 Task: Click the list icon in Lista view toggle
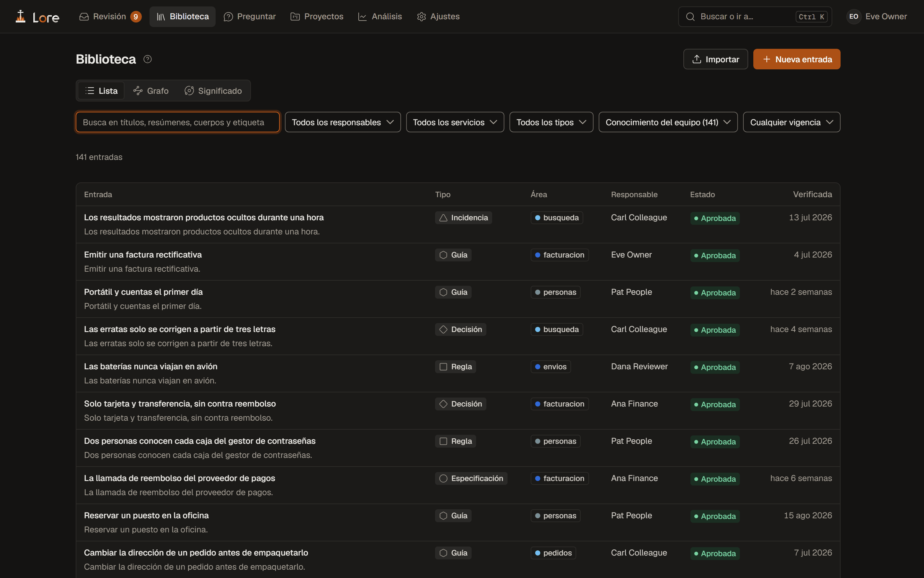tap(90, 91)
